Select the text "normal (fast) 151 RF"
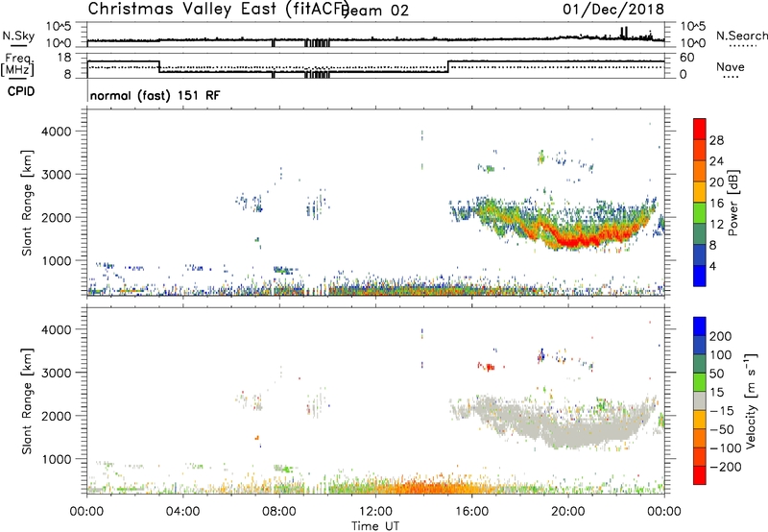This screenshot has width=768, height=532. (156, 95)
